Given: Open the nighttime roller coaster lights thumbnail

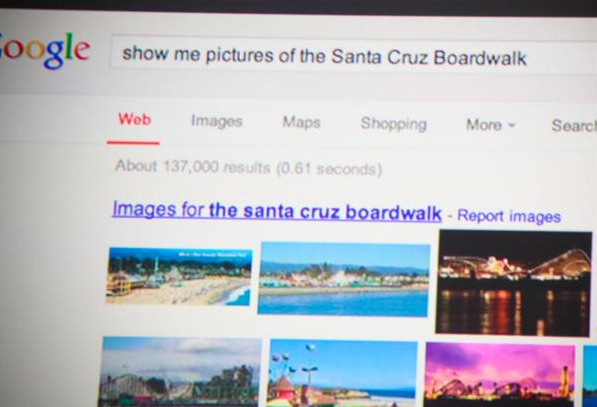Looking at the screenshot, I should [x=514, y=283].
